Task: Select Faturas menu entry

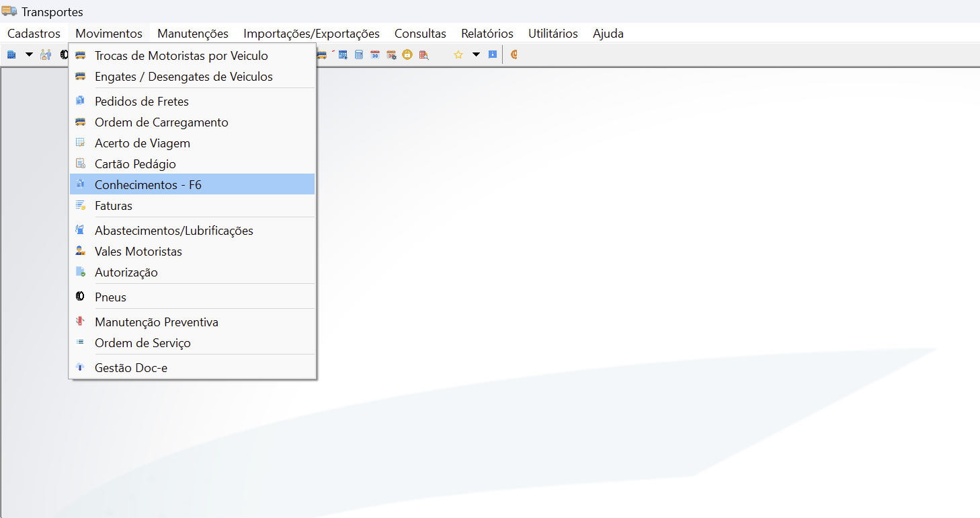Action: coord(192,206)
